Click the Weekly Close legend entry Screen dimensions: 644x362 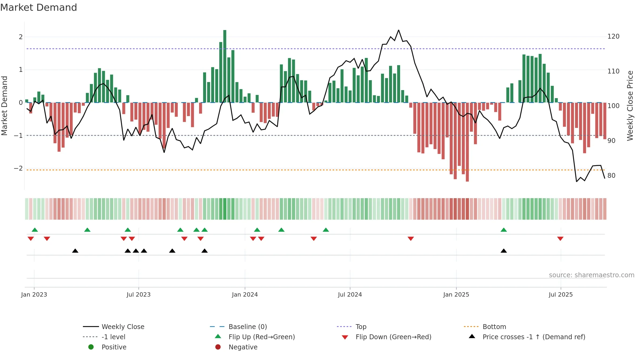coord(114,327)
